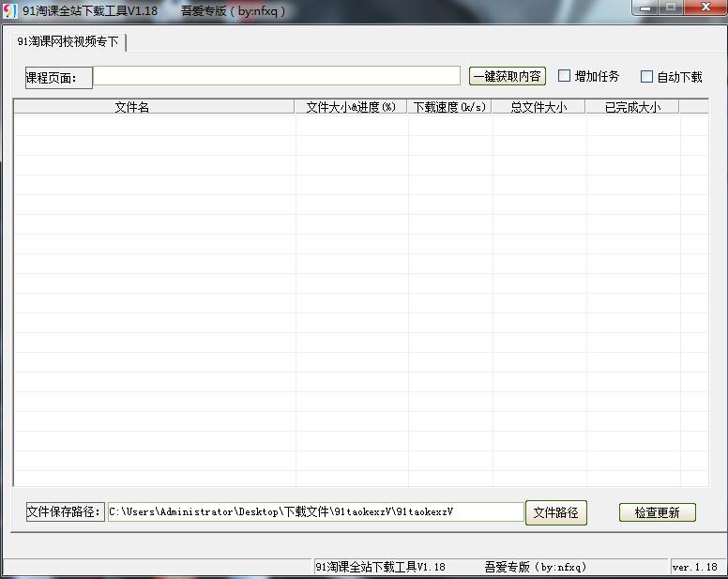728x579 pixels.
Task: Click the 文件大小&进度(%) column header
Action: point(351,107)
